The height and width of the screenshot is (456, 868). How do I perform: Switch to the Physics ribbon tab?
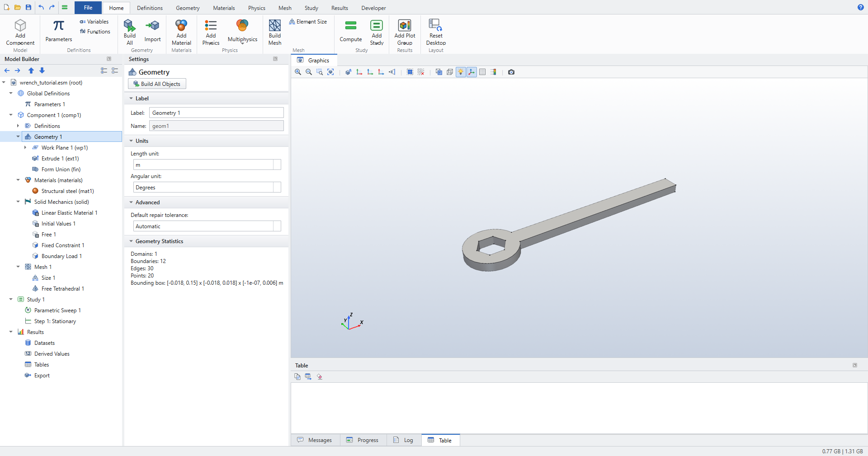tap(256, 8)
